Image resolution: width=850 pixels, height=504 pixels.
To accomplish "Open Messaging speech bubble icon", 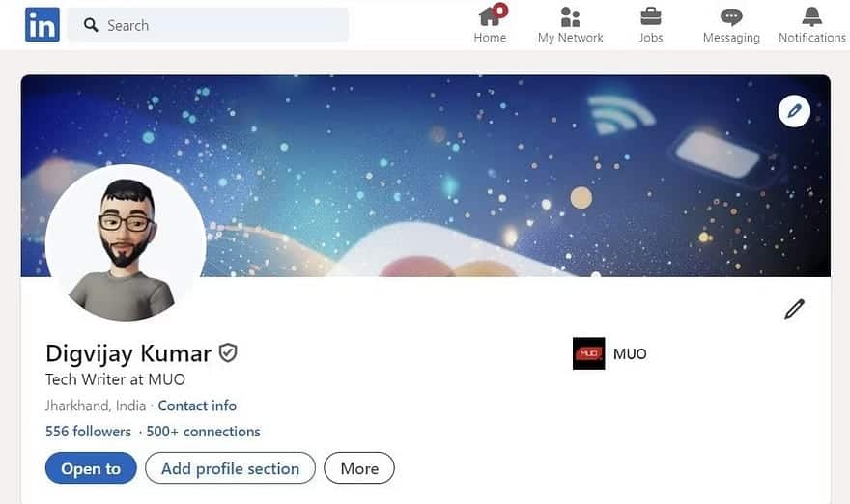I will [x=731, y=17].
